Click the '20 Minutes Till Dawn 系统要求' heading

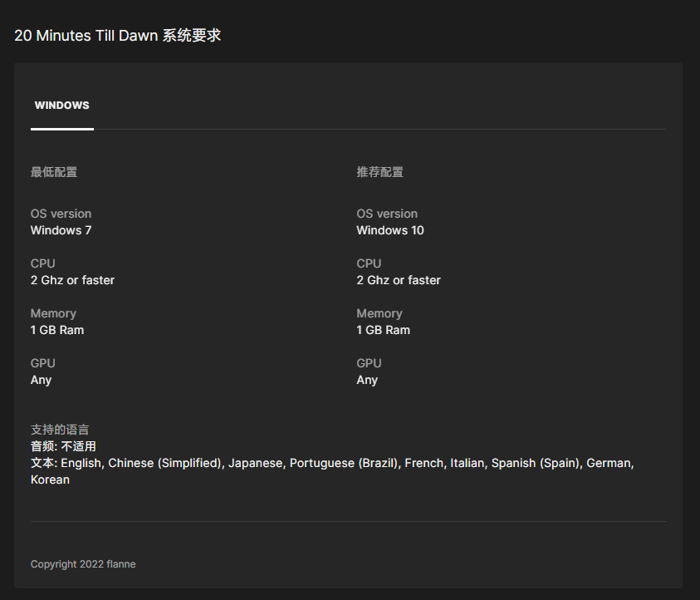coord(117,36)
